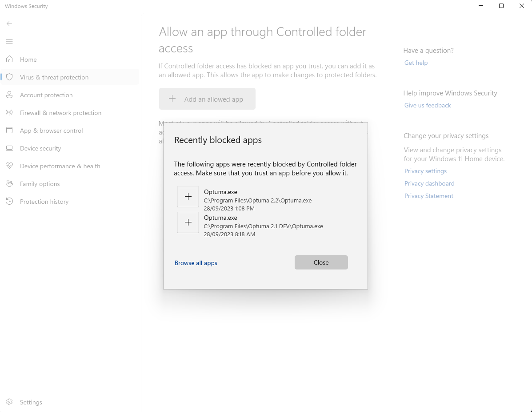Open the Privacy dashboard link
The image size is (532, 412).
pos(429,183)
